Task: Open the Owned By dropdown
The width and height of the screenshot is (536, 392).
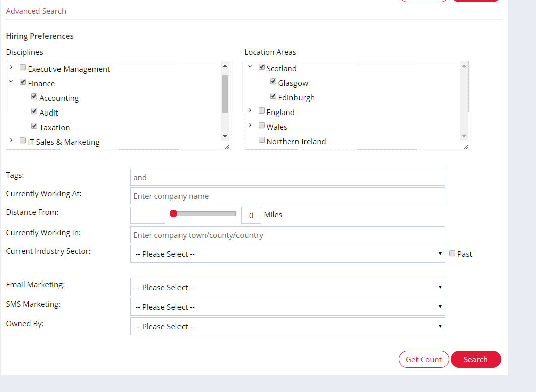Action: point(287,327)
